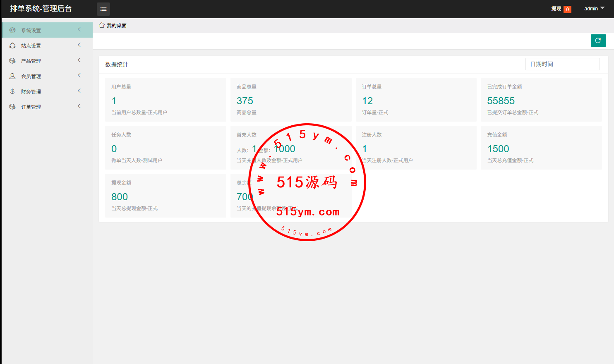The height and width of the screenshot is (364, 614).
Task: Click the home icon in breadcrumb
Action: coord(102,25)
